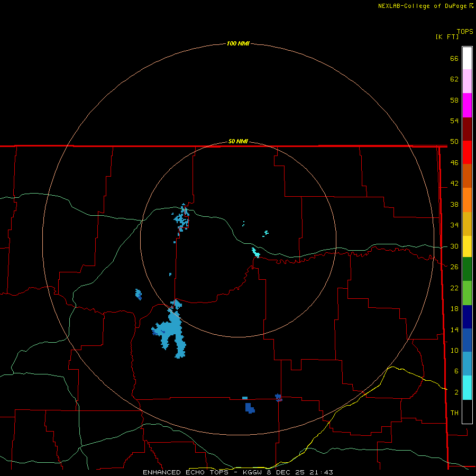Pick the dark orange legend swatch
Image resolution: width=476 pixels, height=476 pixels.
pos(467,176)
